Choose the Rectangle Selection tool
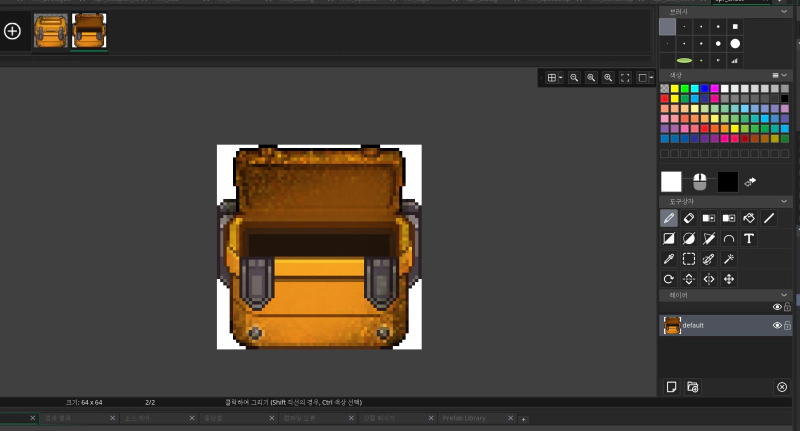The image size is (800, 431). coord(689,259)
